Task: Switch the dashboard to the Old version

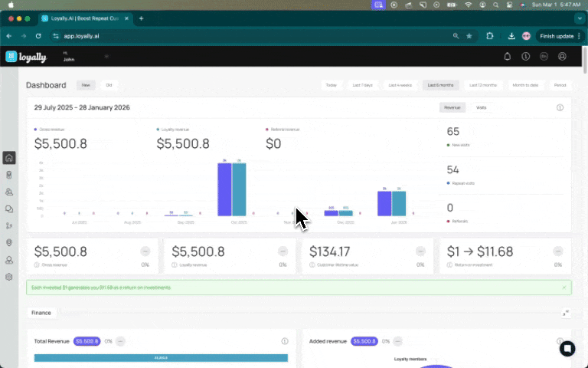Action: pos(109,85)
